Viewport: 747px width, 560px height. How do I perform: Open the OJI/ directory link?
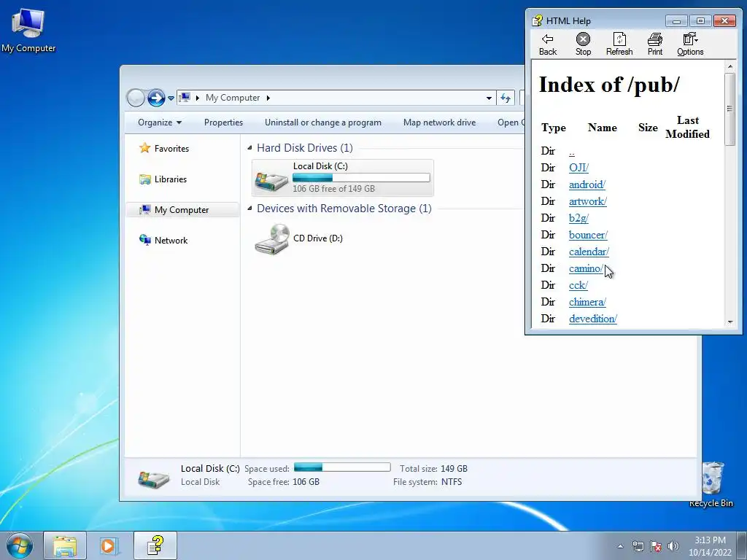point(578,168)
